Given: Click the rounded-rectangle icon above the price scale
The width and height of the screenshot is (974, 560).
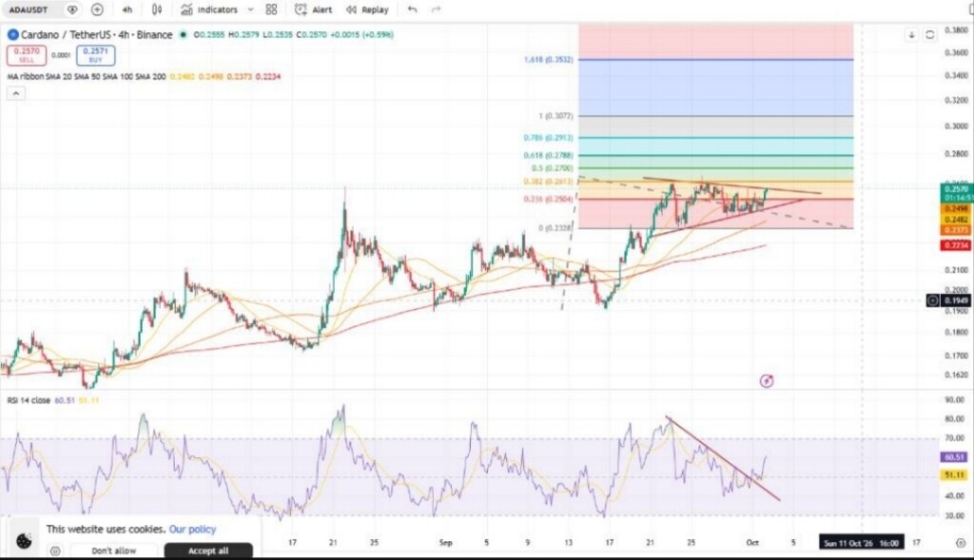Looking at the screenshot, I should pyautogui.click(x=930, y=35).
